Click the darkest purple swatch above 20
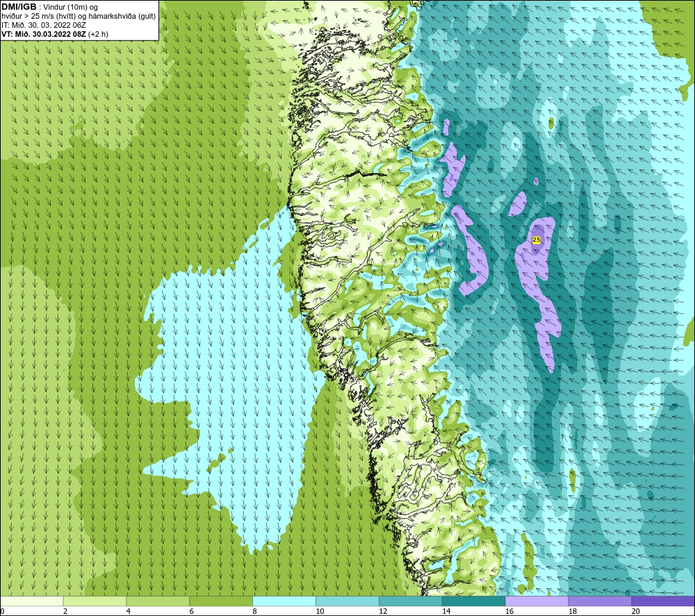695x616 pixels. (662, 601)
